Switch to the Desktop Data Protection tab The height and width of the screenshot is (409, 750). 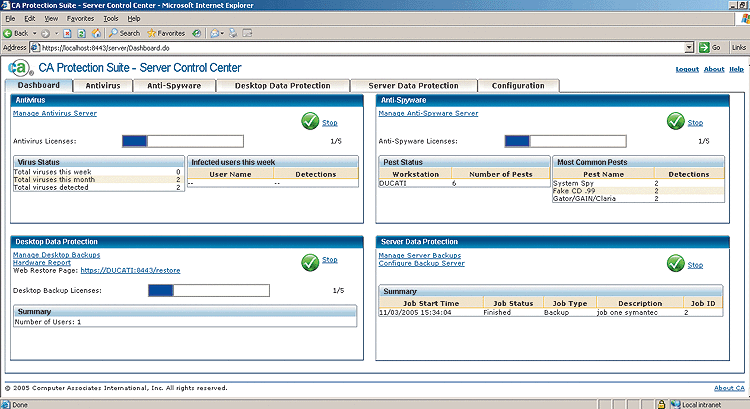[283, 86]
